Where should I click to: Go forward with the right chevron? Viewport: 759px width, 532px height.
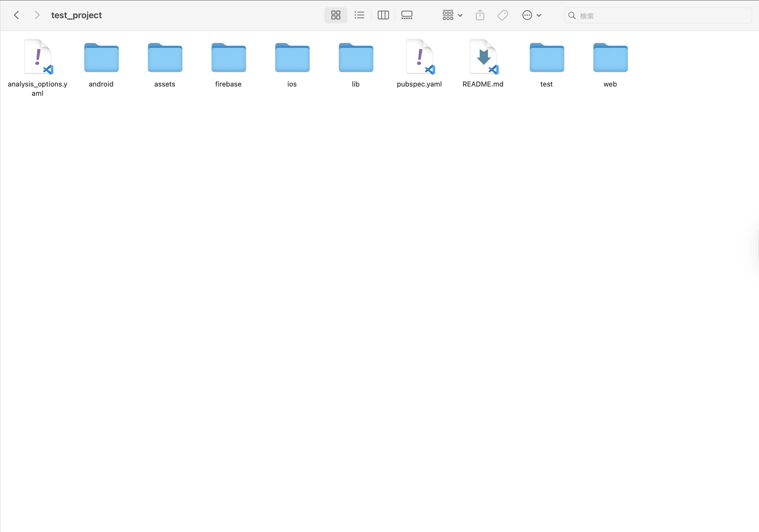click(37, 15)
